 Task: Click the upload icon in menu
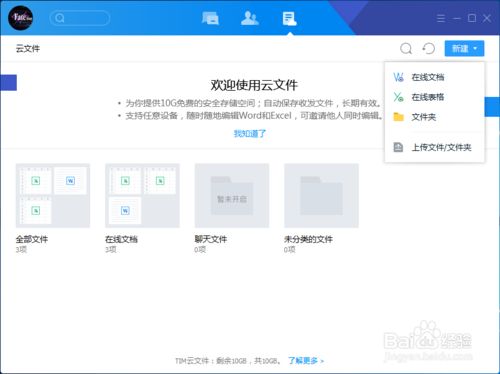point(398,147)
